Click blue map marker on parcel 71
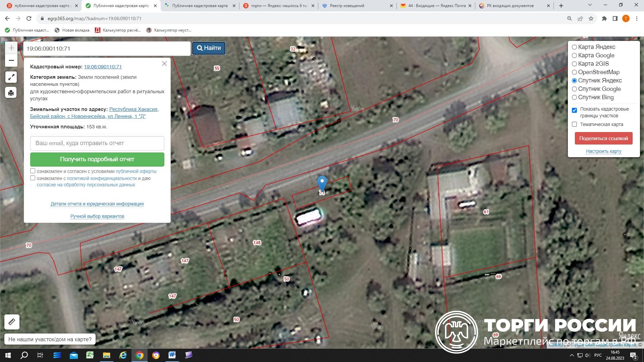 coord(322,183)
